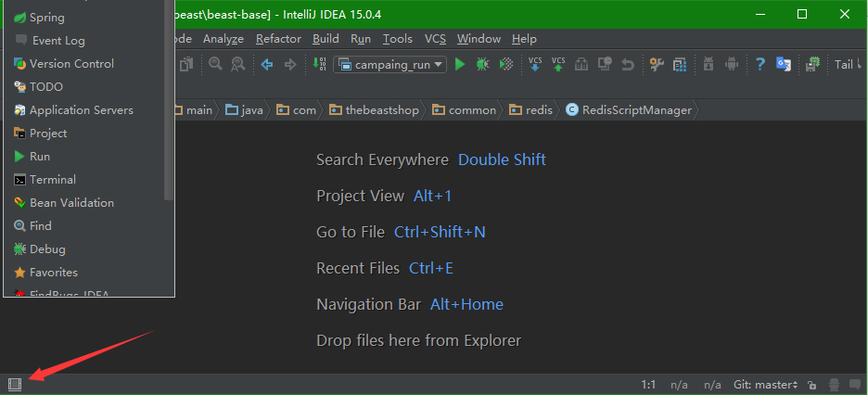
Task: Open Event Log bubble icon in status bar
Action: coord(855,384)
